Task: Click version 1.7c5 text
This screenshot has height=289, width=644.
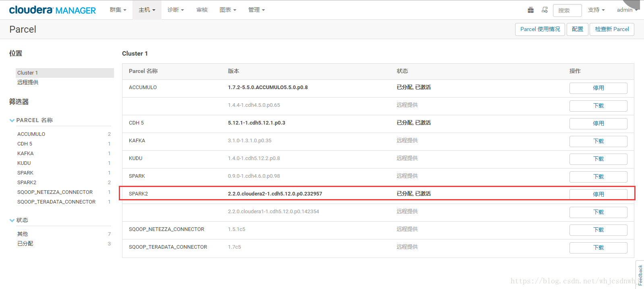Action: (x=234, y=247)
